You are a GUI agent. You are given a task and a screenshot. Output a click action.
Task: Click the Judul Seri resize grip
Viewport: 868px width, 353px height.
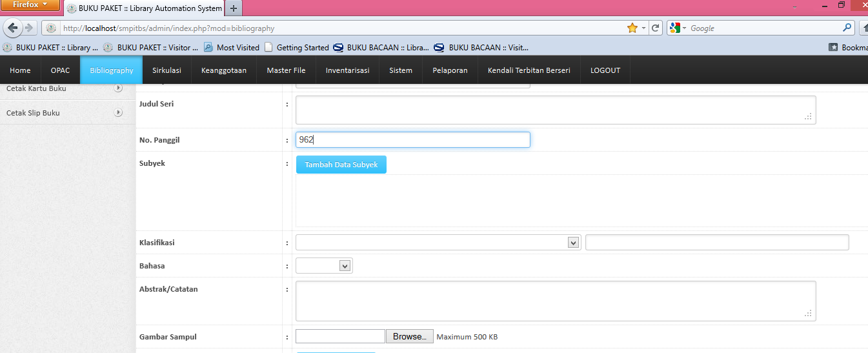[x=808, y=117]
